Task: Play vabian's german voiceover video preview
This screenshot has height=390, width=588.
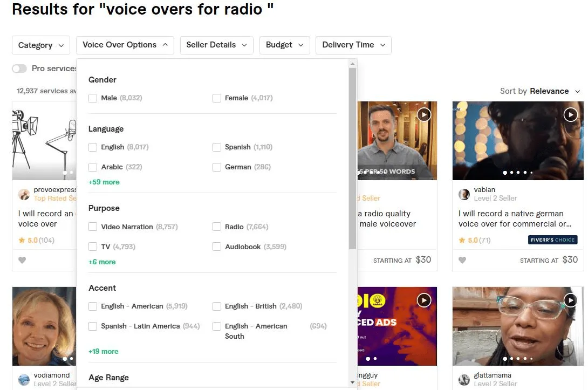Action: click(x=570, y=114)
